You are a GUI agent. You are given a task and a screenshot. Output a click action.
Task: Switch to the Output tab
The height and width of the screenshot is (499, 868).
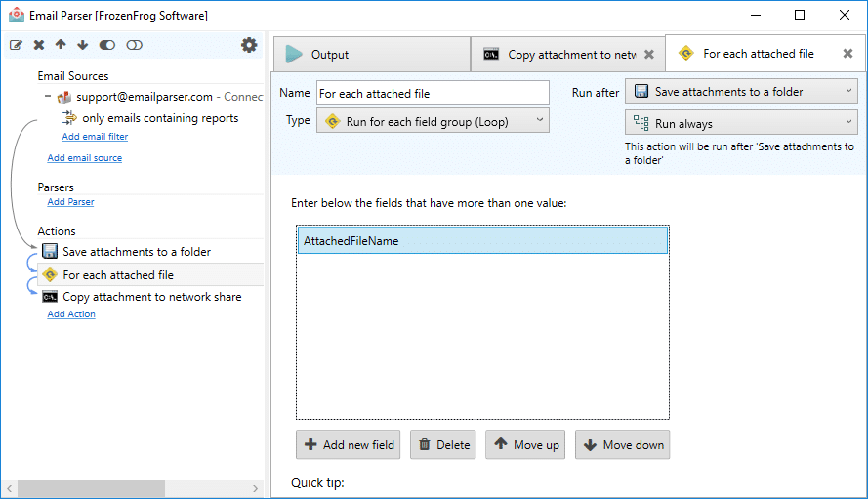[x=372, y=55]
